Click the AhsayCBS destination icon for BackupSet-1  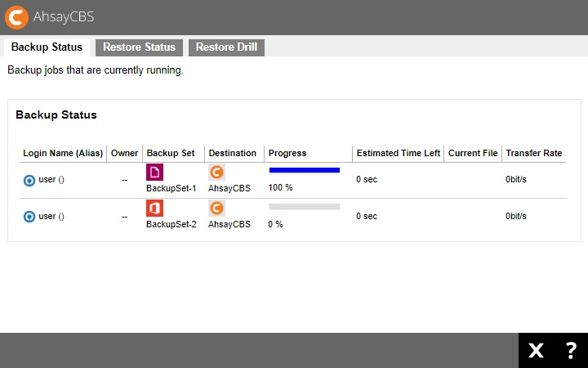click(x=216, y=172)
